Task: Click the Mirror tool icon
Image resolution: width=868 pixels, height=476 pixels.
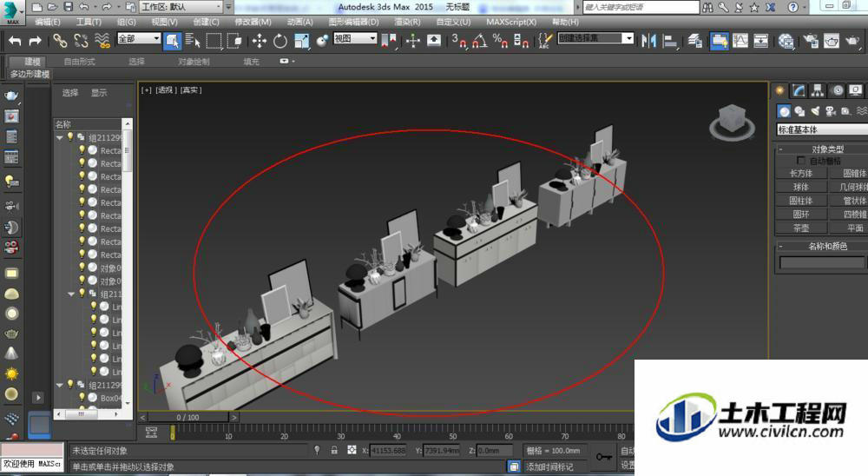Action: pos(648,41)
